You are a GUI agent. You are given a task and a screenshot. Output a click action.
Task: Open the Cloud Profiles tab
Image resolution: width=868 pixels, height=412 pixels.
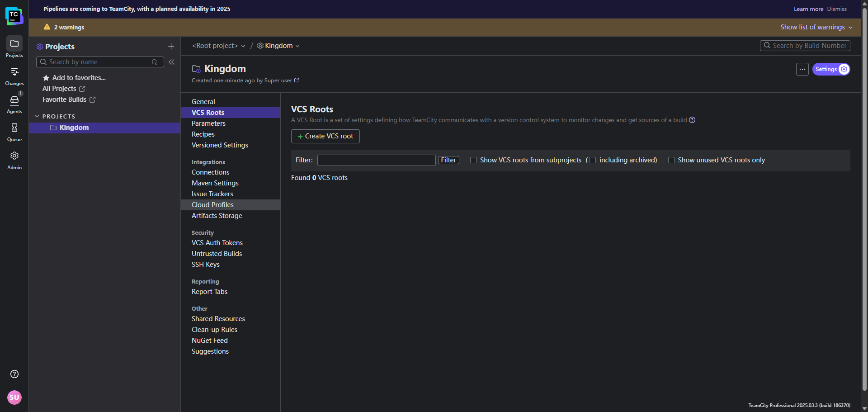[231, 205]
